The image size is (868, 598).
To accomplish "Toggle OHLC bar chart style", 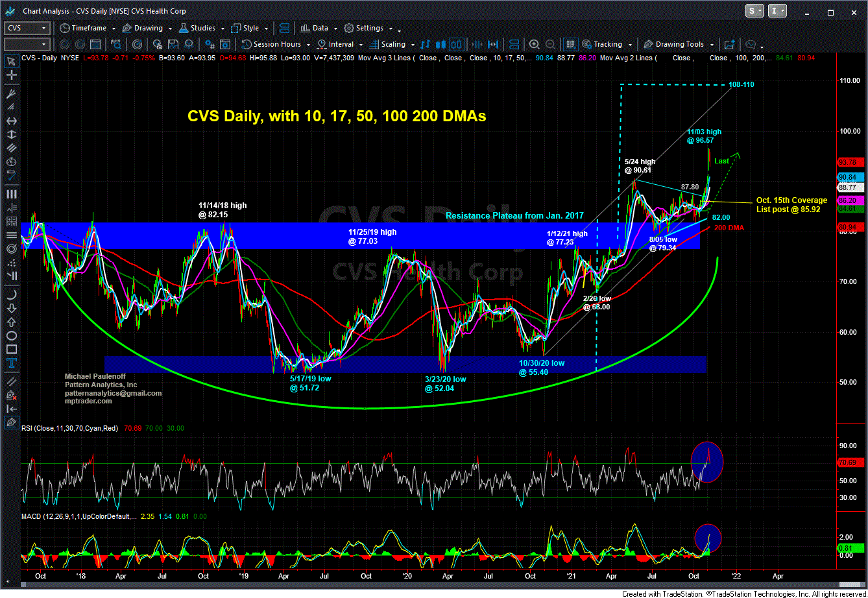I will 425,44.
